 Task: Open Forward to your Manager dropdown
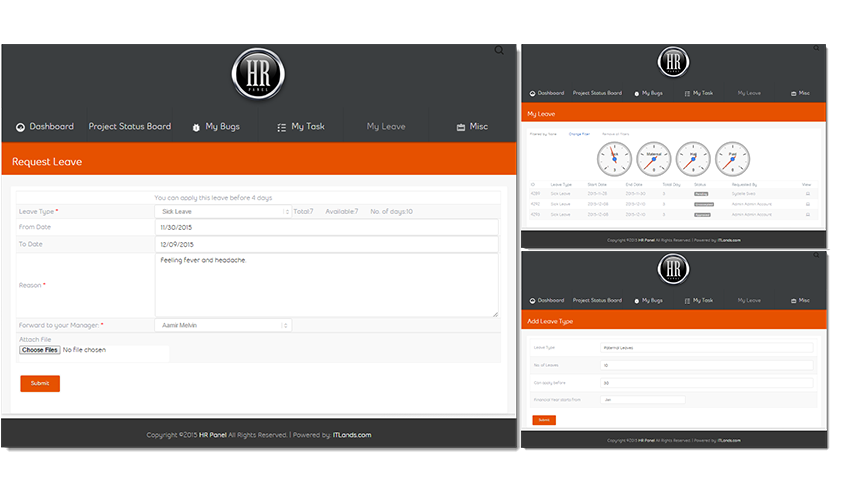223,325
